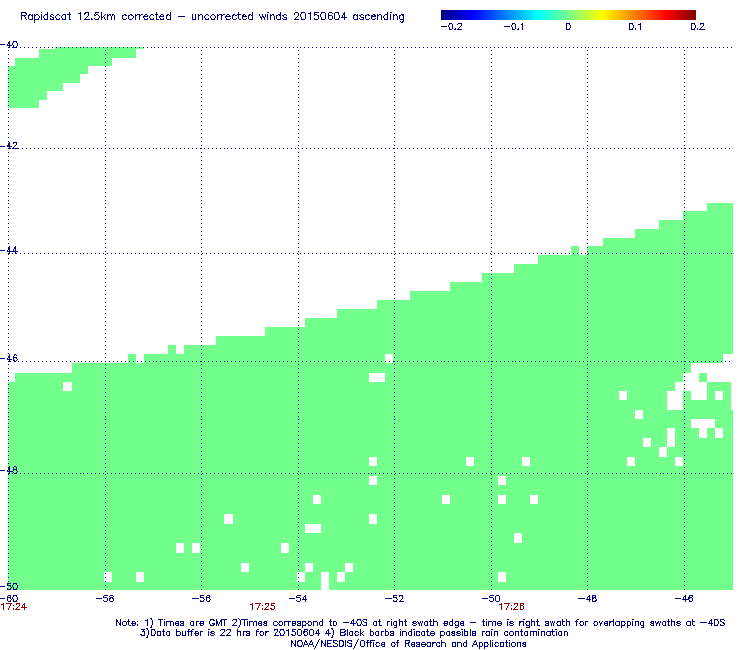The width and height of the screenshot is (740, 650).
Task: Click the -44 latitude axis label
Action: click(x=9, y=250)
